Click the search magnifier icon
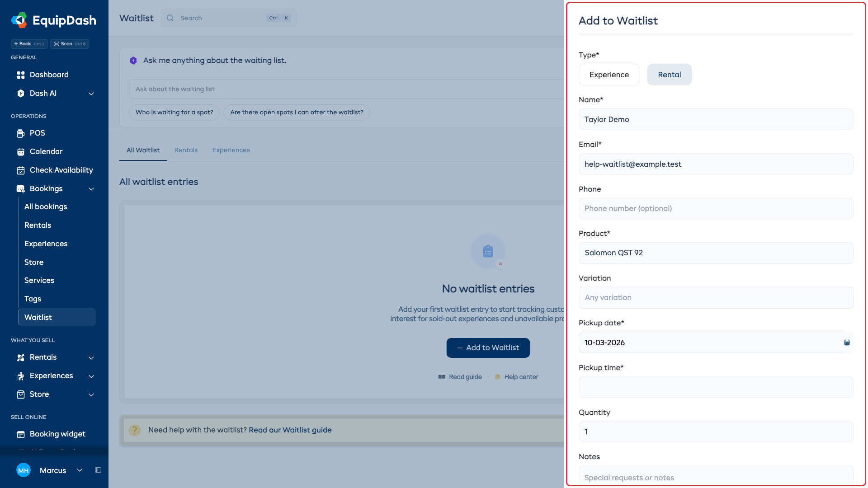 pyautogui.click(x=170, y=18)
